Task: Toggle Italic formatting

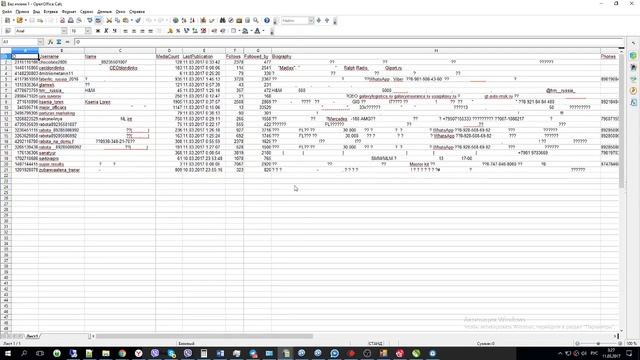Action: point(106,31)
